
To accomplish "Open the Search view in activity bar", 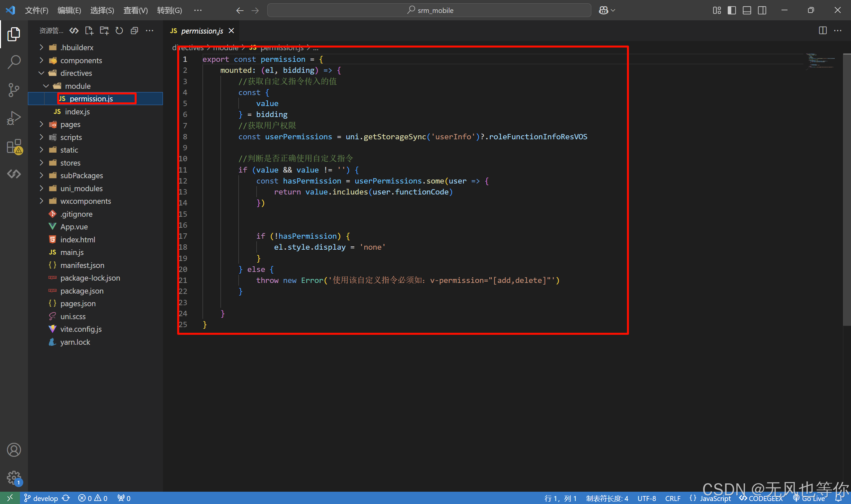I will click(x=14, y=62).
